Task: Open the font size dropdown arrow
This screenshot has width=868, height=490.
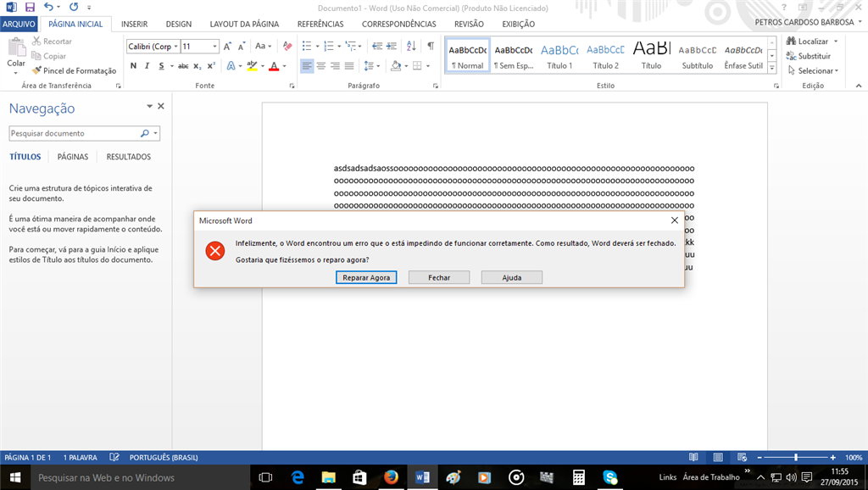Action: coord(214,46)
